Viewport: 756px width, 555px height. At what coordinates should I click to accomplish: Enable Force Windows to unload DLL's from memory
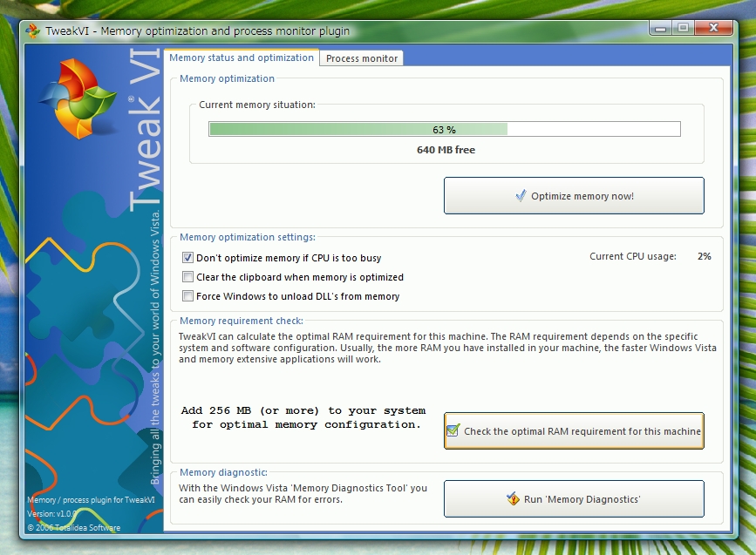[187, 296]
